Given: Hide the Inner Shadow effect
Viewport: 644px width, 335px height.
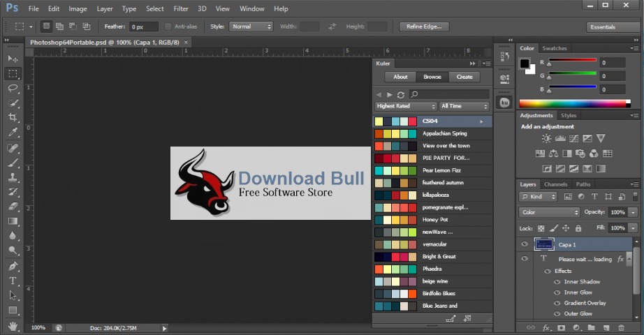Looking at the screenshot, I should [x=557, y=282].
